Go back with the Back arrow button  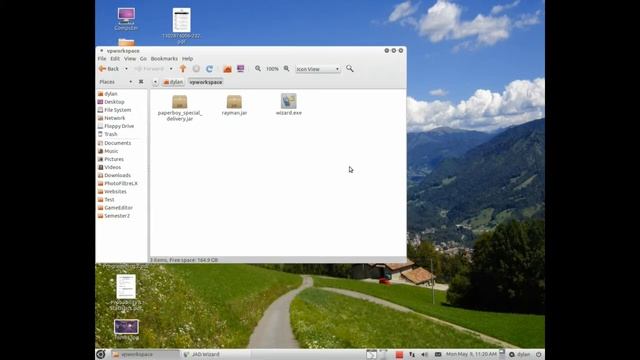(x=109, y=69)
